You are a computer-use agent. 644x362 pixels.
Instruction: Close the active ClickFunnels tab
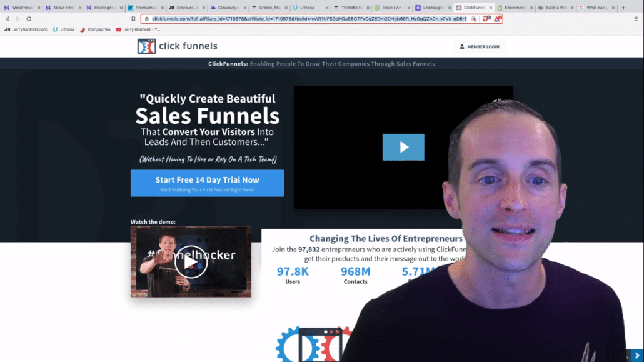(x=490, y=8)
